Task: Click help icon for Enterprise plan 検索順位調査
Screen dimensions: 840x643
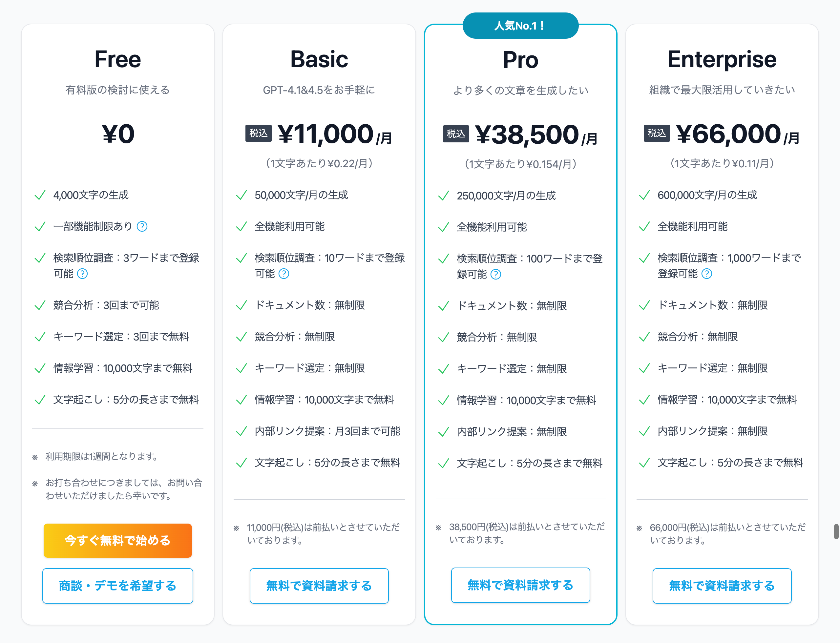Action: click(x=707, y=274)
